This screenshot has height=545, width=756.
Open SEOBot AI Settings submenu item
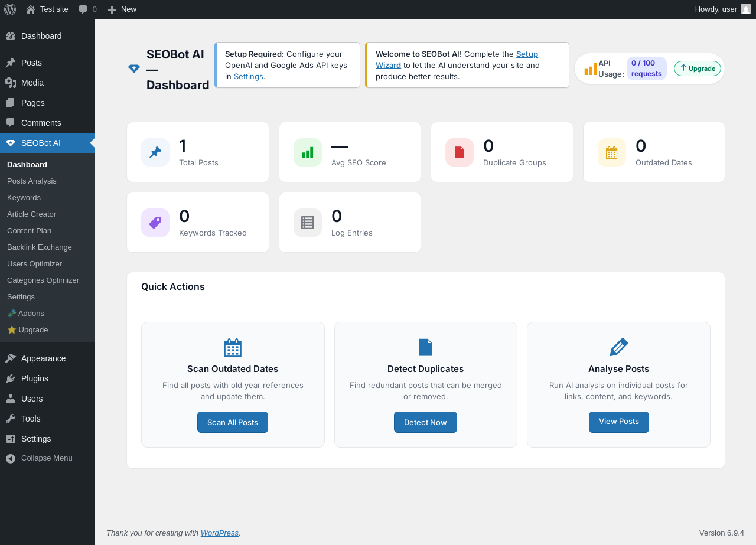21,297
